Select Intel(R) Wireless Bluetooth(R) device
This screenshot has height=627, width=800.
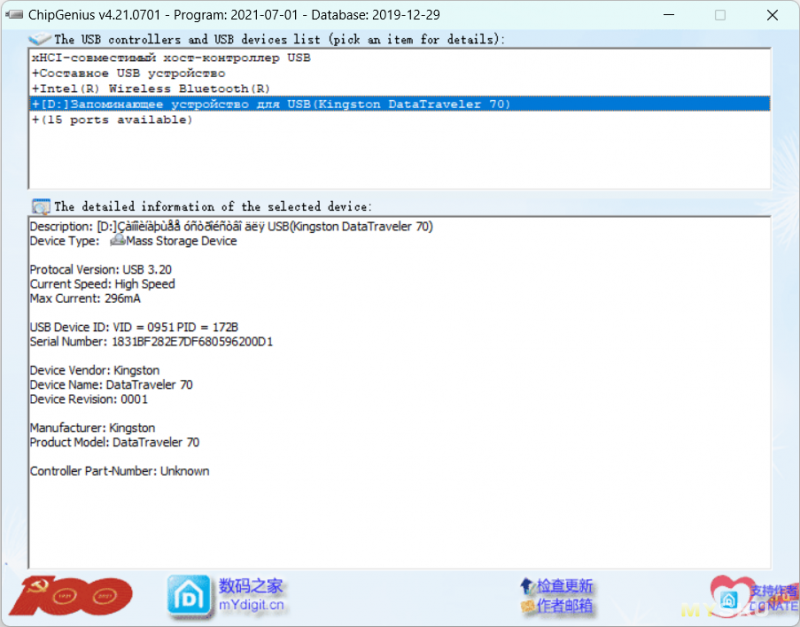(399, 89)
